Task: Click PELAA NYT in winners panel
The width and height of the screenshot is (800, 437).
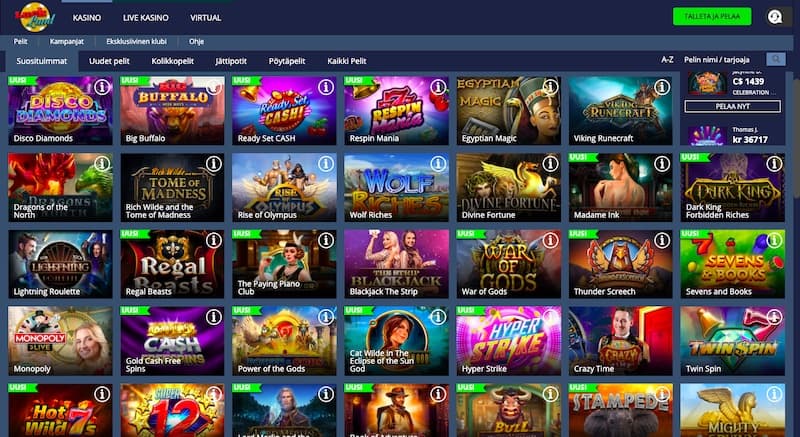Action: click(732, 107)
